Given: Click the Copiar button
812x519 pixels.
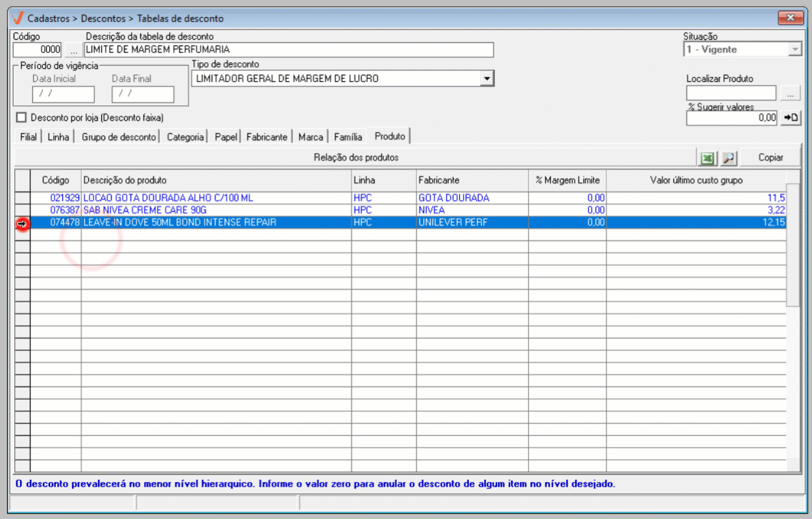Looking at the screenshot, I should [x=770, y=158].
